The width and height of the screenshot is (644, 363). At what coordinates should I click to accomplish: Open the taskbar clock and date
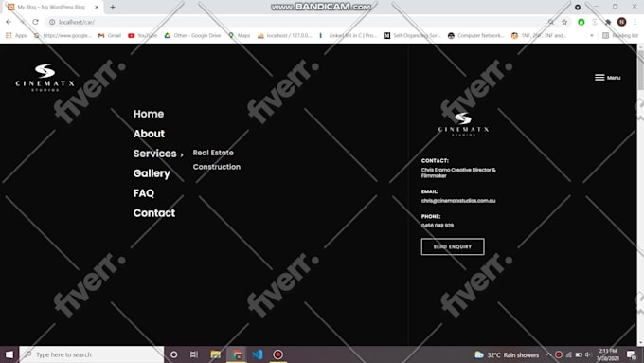pyautogui.click(x=607, y=354)
